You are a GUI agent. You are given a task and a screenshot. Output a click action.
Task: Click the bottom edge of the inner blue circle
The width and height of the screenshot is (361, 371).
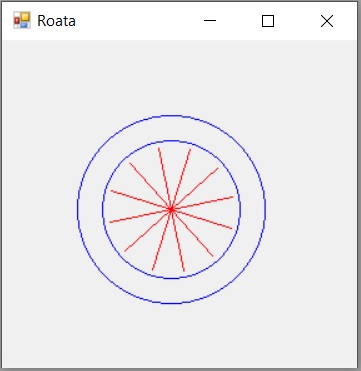171,278
